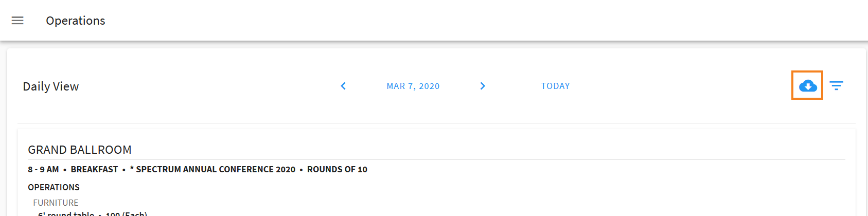Click the ROUNDS OF 10 setup label
The width and height of the screenshot is (868, 216).
pyautogui.click(x=337, y=170)
